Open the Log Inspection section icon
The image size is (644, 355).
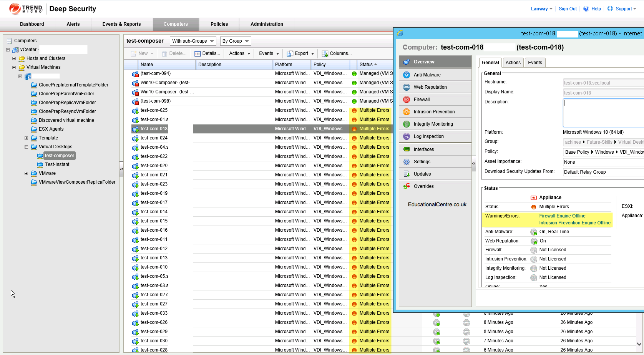[407, 136]
